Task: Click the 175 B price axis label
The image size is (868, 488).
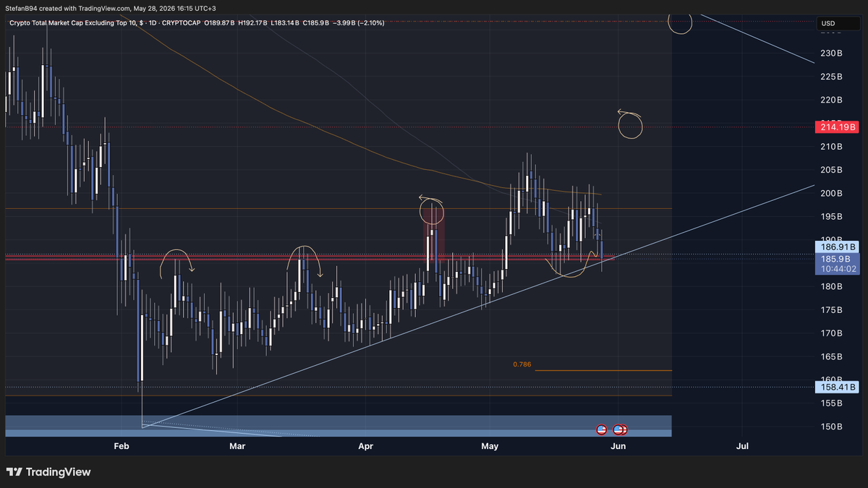Action: click(830, 310)
